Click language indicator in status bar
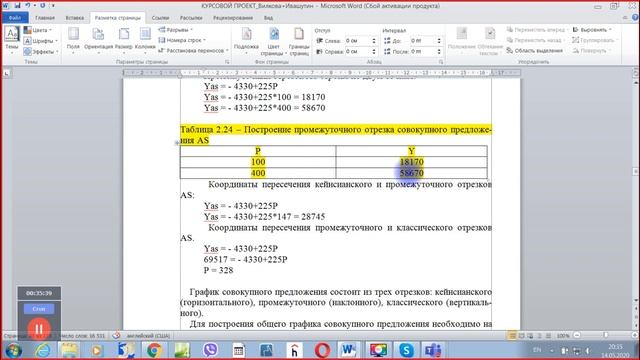The height and width of the screenshot is (360, 640). pos(148,336)
